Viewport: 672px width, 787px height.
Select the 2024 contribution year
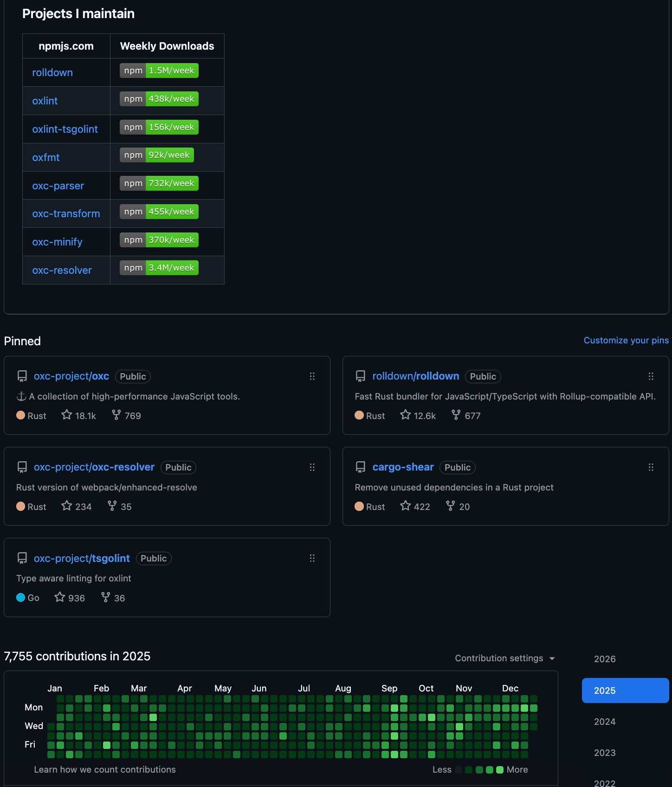tap(604, 722)
